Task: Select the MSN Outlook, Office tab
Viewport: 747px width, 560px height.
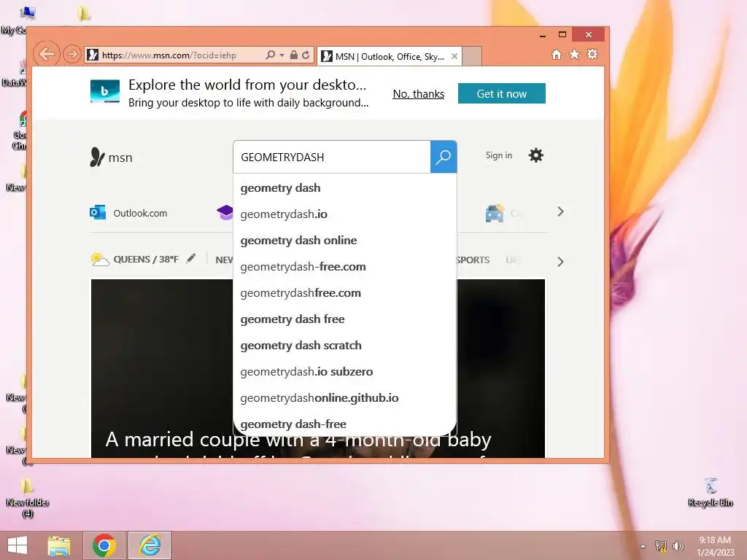Action: (390, 57)
